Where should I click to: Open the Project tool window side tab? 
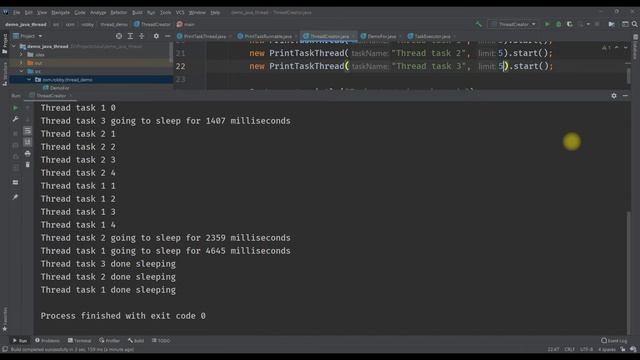(4, 44)
